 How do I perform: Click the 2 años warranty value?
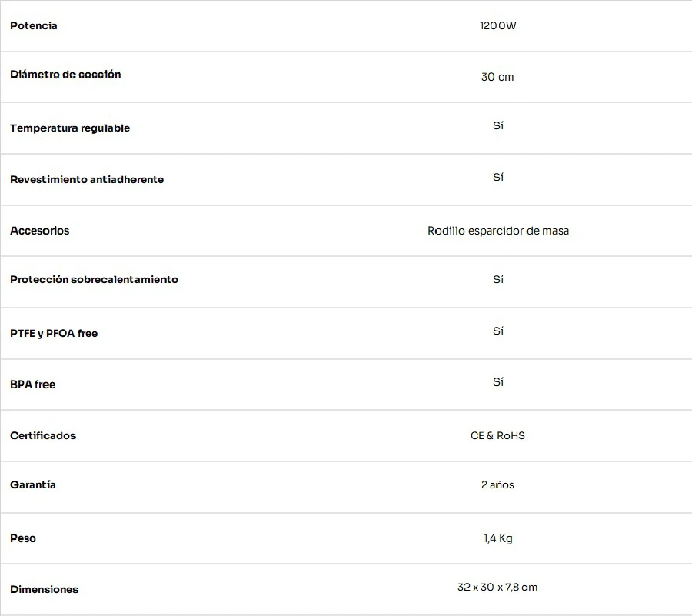click(497, 485)
